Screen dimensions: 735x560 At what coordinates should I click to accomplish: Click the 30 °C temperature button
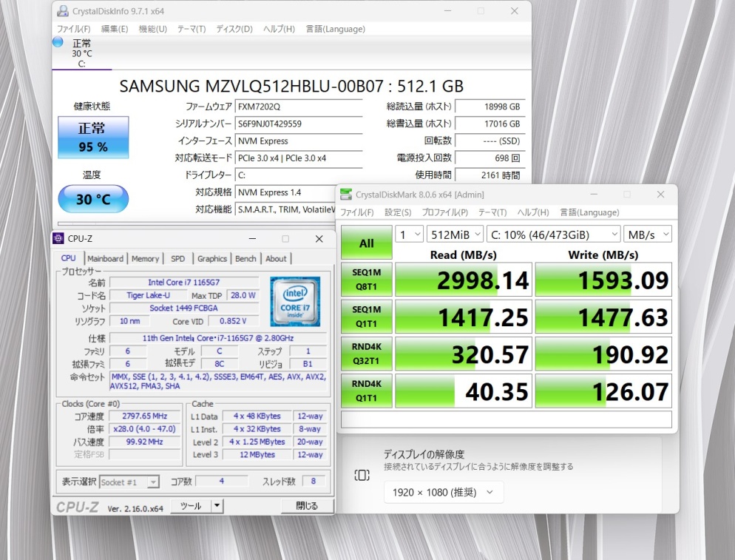tap(93, 199)
